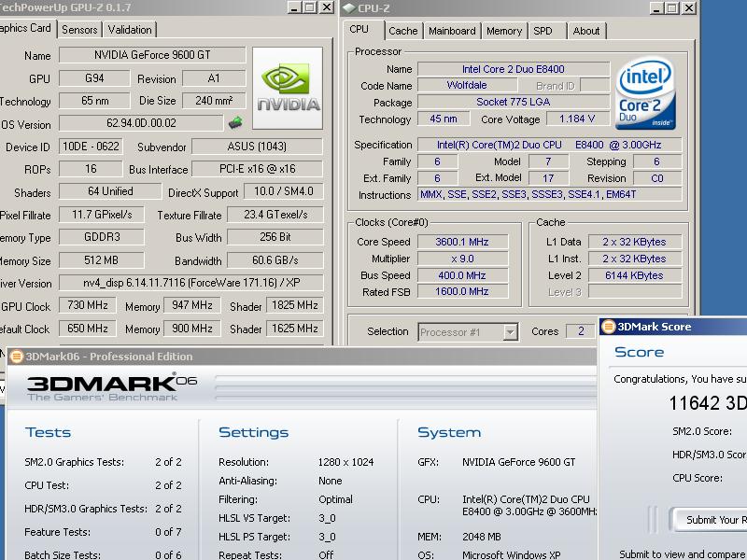The image size is (747, 560).
Task: Open the Mainboard tab in CPU-Z
Action: point(452,31)
